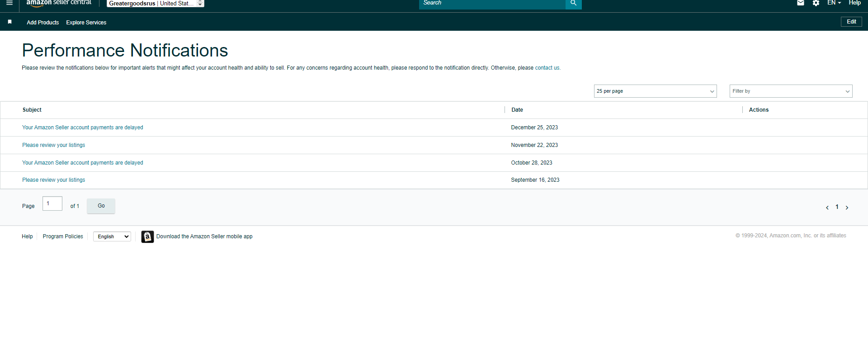
Task: Open the English footer language selector
Action: point(112,236)
